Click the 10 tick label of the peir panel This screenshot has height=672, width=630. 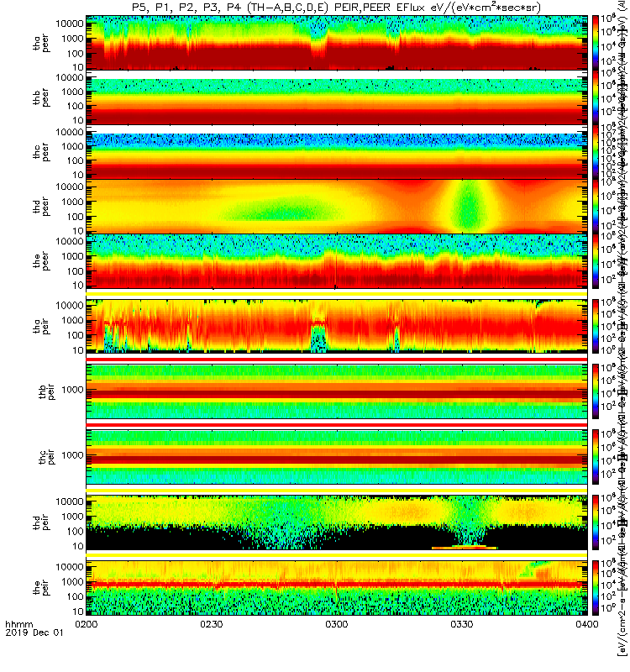pyautogui.click(x=78, y=612)
